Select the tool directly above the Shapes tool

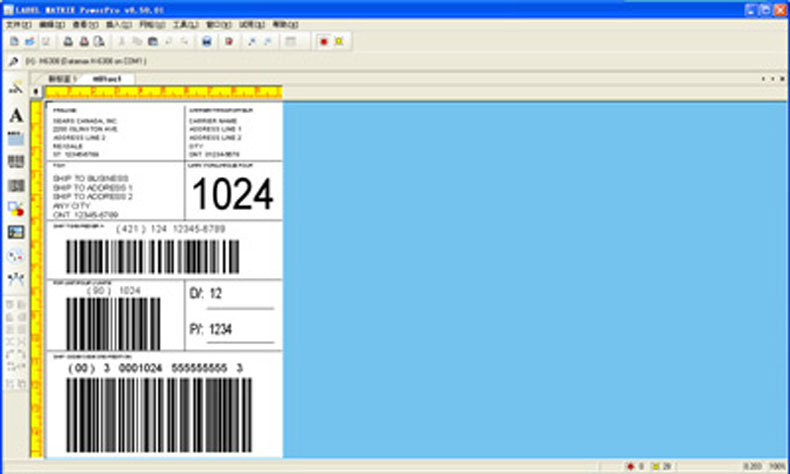tap(16, 185)
